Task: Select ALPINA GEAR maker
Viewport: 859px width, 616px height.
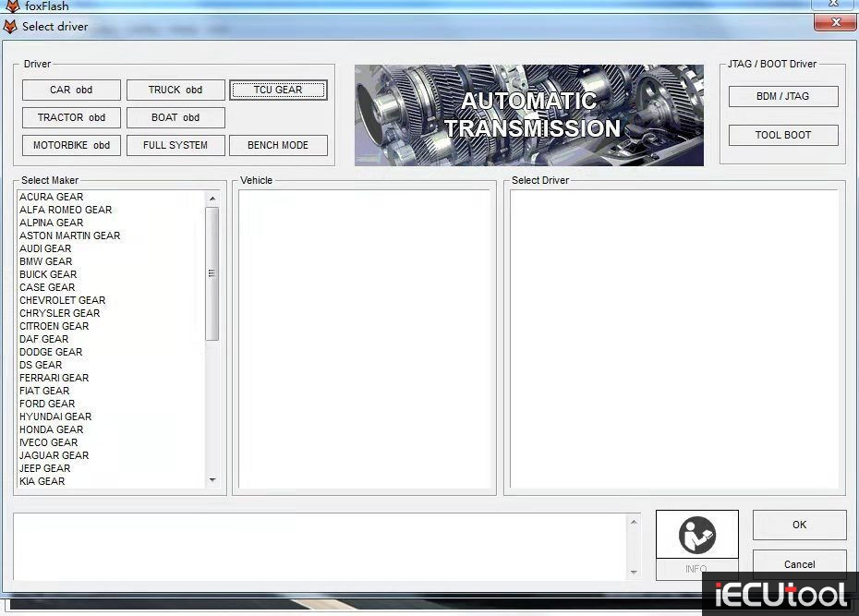Action: (52, 223)
